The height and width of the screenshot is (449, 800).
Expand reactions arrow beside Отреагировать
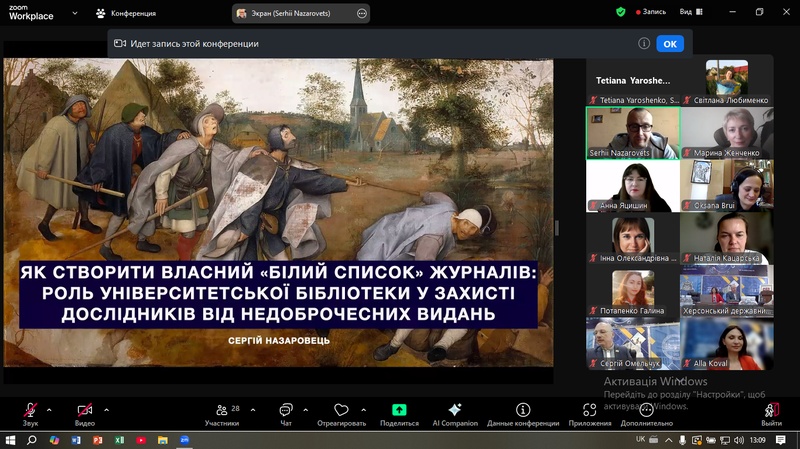pyautogui.click(x=363, y=410)
